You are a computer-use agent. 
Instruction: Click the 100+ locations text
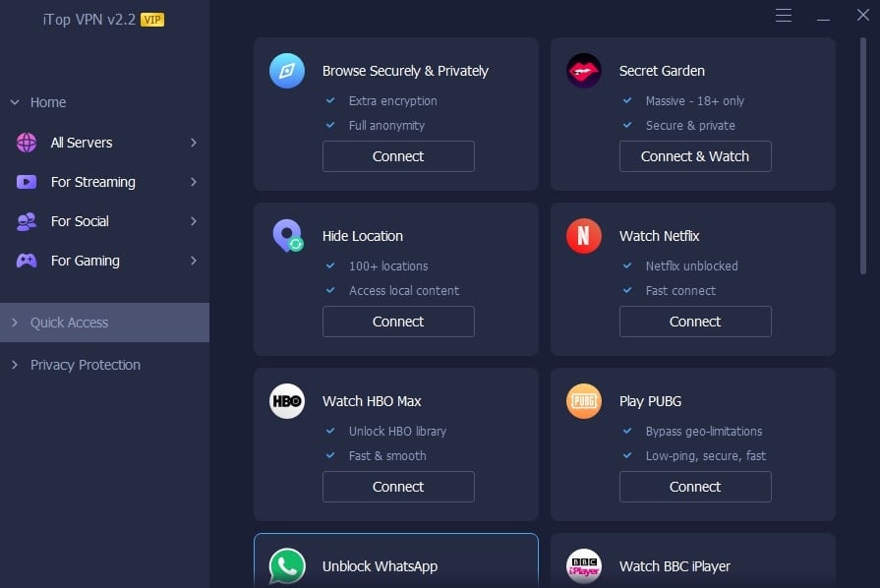[388, 265]
